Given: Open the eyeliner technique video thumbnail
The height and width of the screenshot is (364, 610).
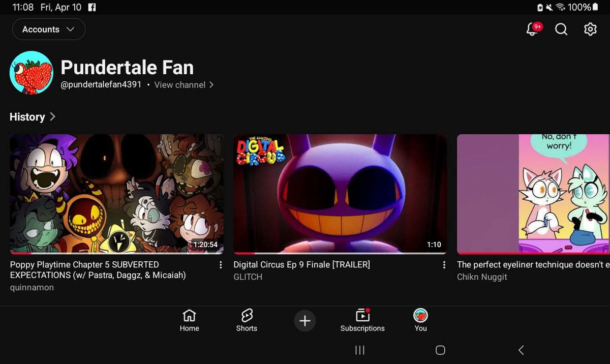Looking at the screenshot, I should point(533,194).
